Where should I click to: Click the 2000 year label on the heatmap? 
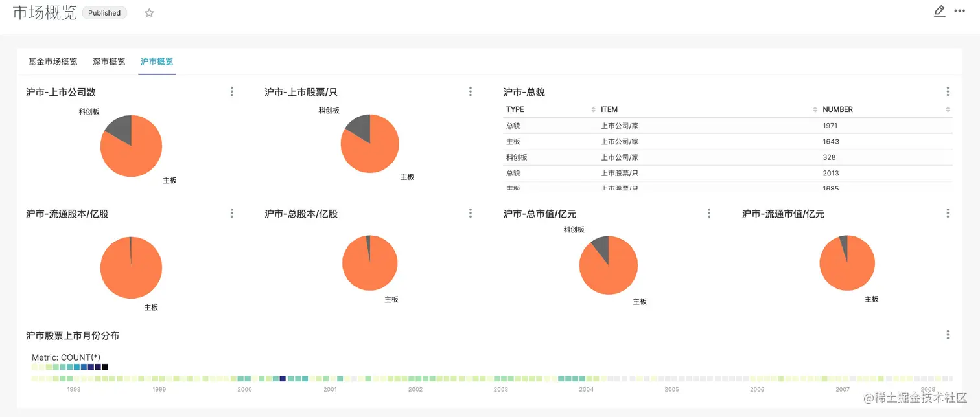tap(245, 389)
